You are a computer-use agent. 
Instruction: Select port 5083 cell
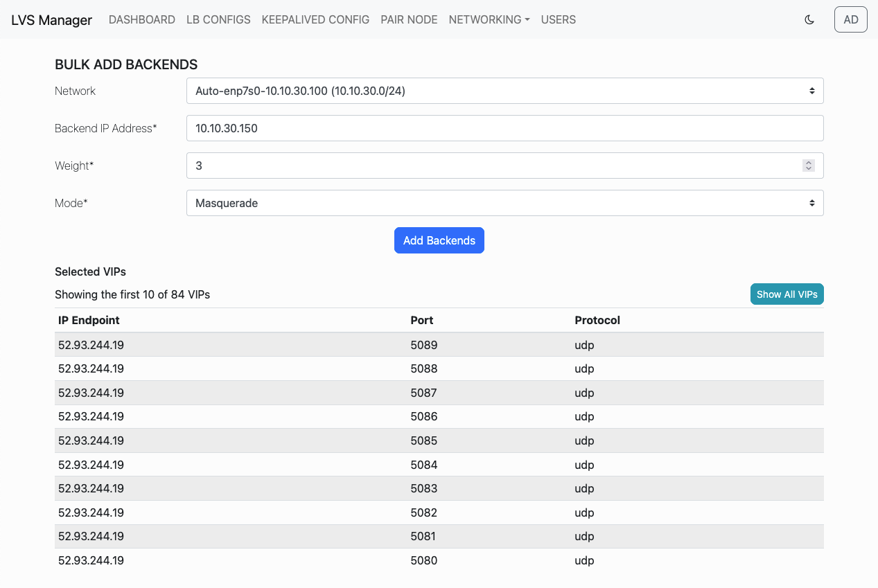(424, 488)
